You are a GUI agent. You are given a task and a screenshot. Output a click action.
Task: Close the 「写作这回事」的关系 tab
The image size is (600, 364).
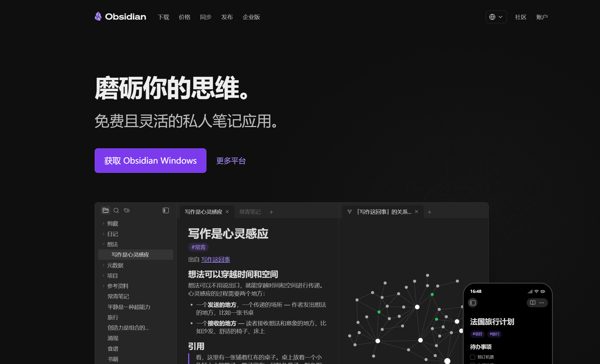[x=416, y=212]
